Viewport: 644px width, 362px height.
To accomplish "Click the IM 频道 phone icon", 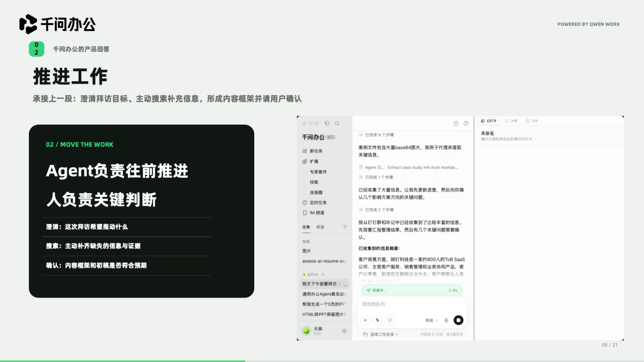I will (305, 213).
